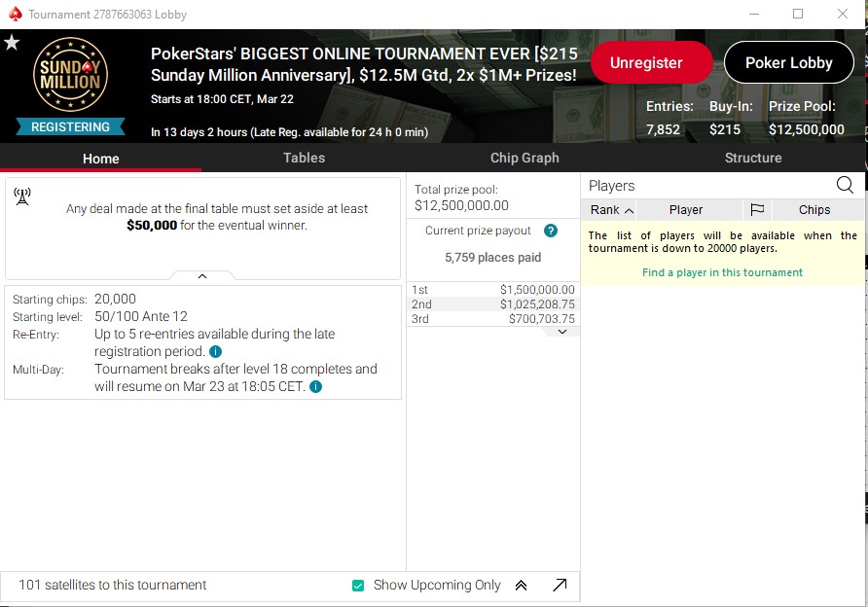Expand satellites panel with double chevron

pyautogui.click(x=521, y=585)
